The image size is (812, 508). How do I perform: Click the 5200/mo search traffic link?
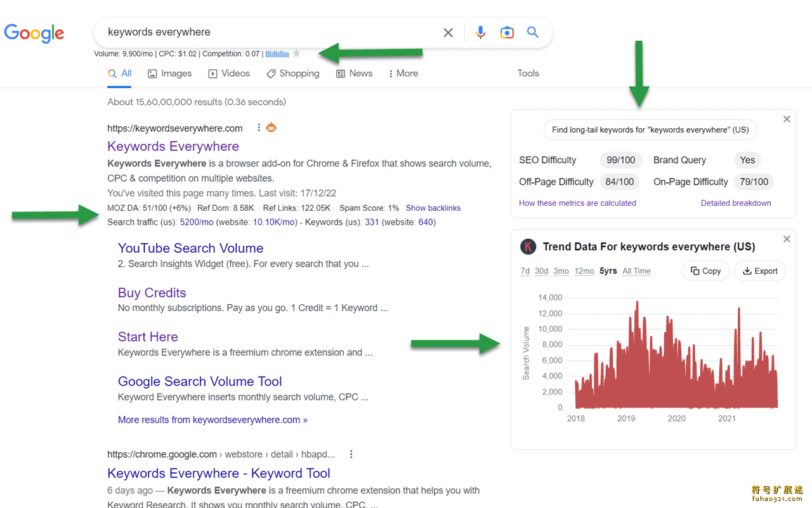click(x=197, y=222)
